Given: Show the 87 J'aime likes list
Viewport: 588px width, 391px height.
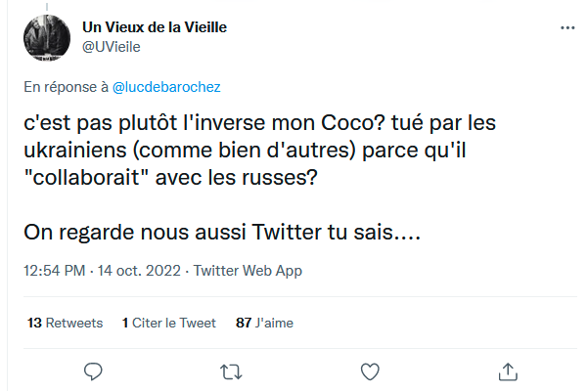Looking at the screenshot, I should [x=264, y=323].
